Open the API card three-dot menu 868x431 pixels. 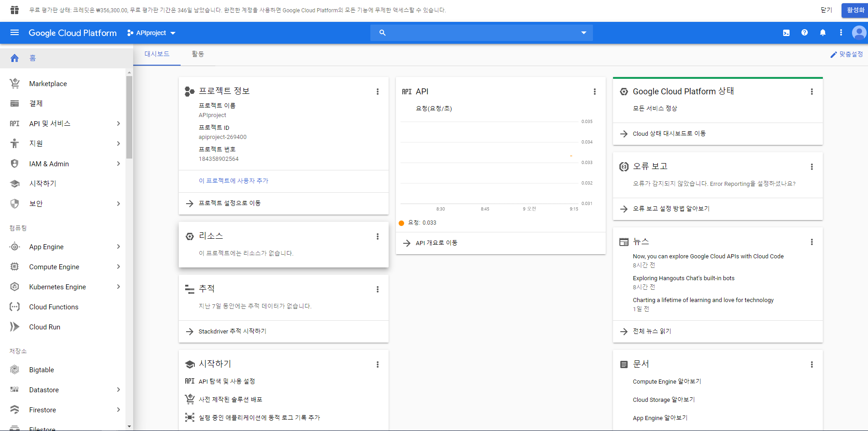pos(595,92)
